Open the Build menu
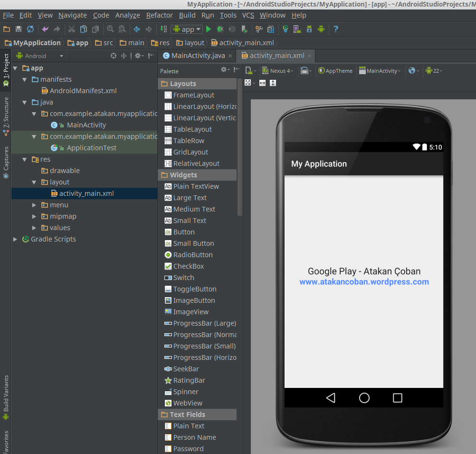This screenshot has width=476, height=454. (187, 15)
